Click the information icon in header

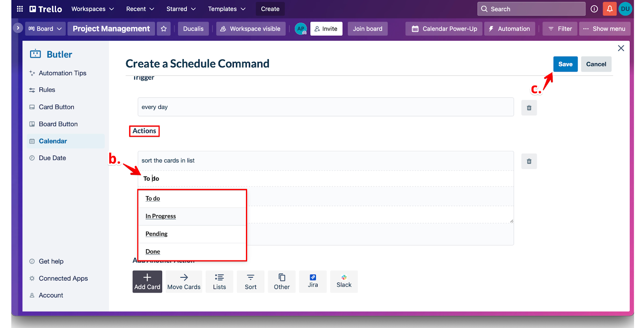click(594, 9)
